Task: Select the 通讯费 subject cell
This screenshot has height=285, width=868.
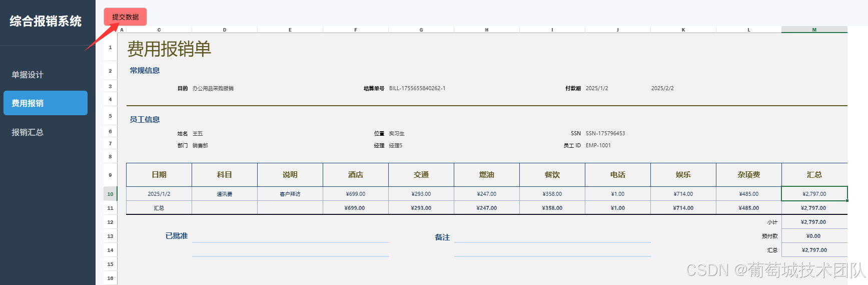Action: point(225,194)
